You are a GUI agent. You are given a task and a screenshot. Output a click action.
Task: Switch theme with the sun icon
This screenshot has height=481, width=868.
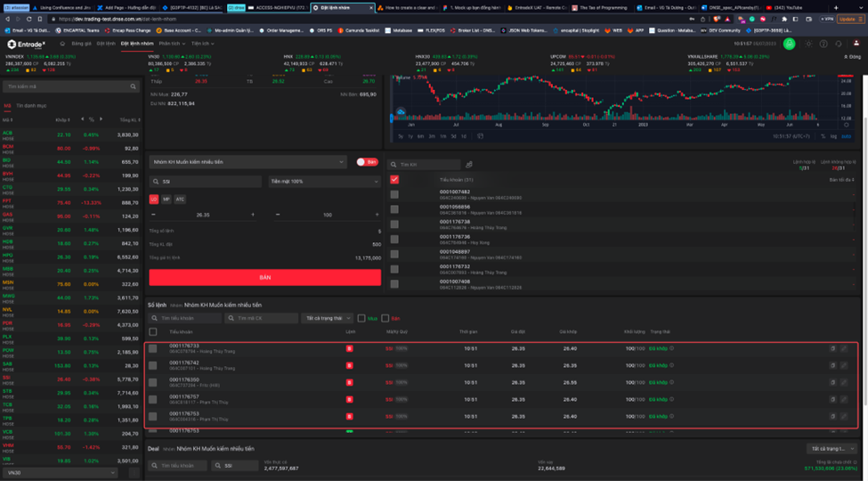coord(807,44)
